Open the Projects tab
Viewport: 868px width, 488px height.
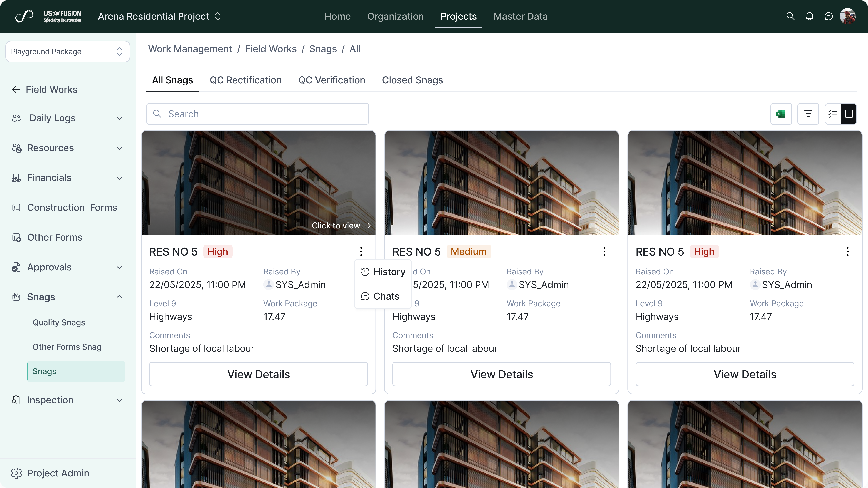tap(459, 16)
